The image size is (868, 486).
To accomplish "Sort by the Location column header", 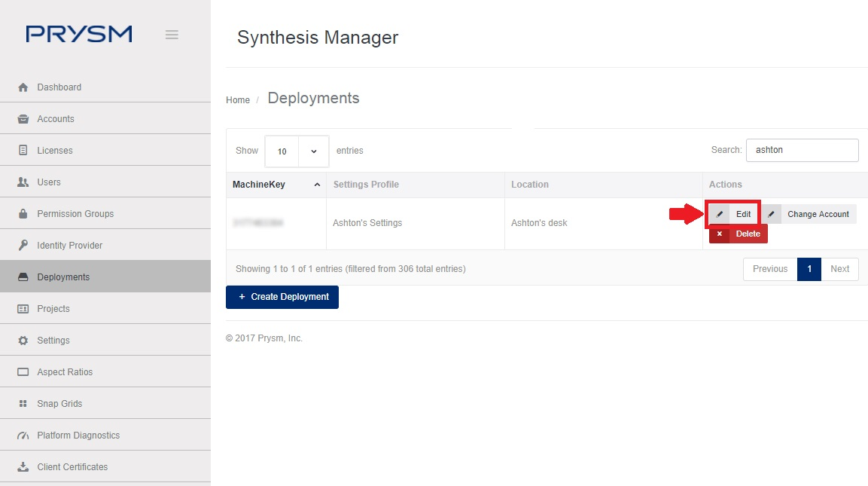I will pos(604,185).
